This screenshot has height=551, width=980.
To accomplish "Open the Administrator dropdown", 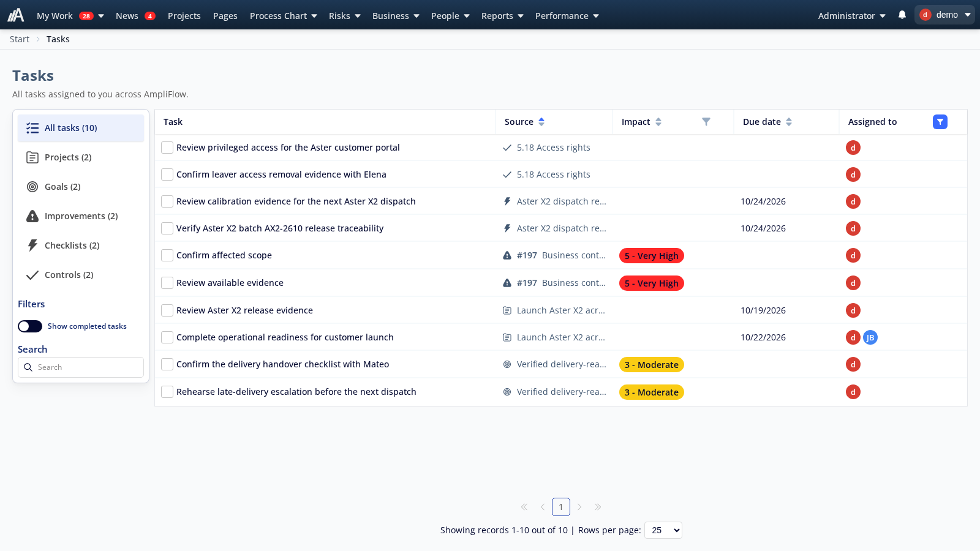I will click(x=851, y=16).
